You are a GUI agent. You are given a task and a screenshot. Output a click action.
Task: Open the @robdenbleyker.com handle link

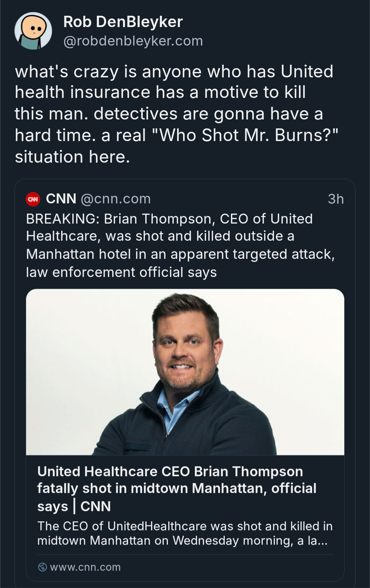(x=133, y=41)
